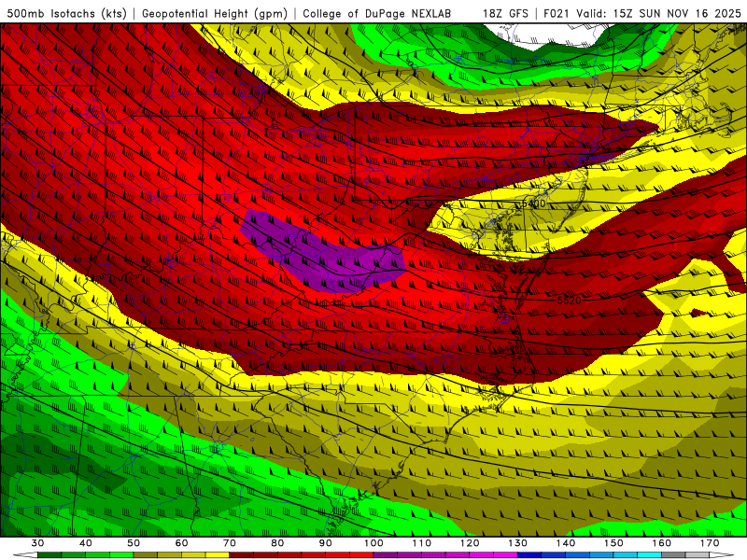
Task: Click the bright yellow swatch ending at 70
Action: point(218,554)
